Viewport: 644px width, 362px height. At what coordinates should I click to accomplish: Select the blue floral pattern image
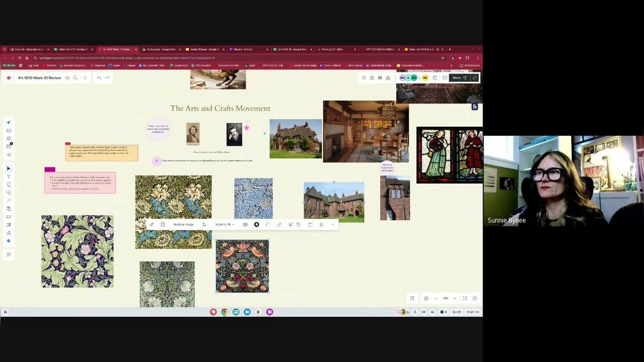[253, 199]
